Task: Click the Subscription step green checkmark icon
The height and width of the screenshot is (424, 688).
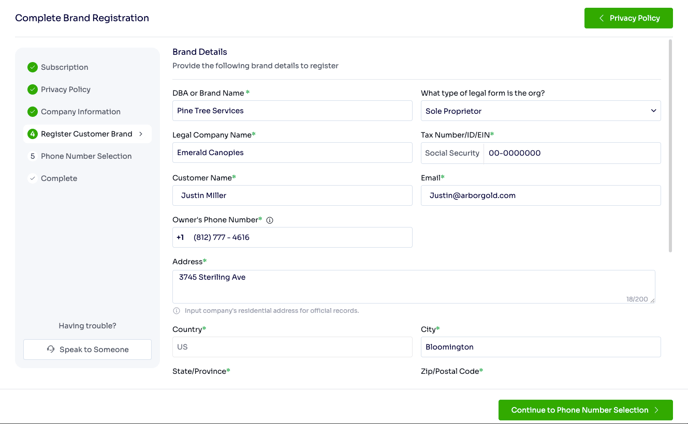Action: point(32,67)
